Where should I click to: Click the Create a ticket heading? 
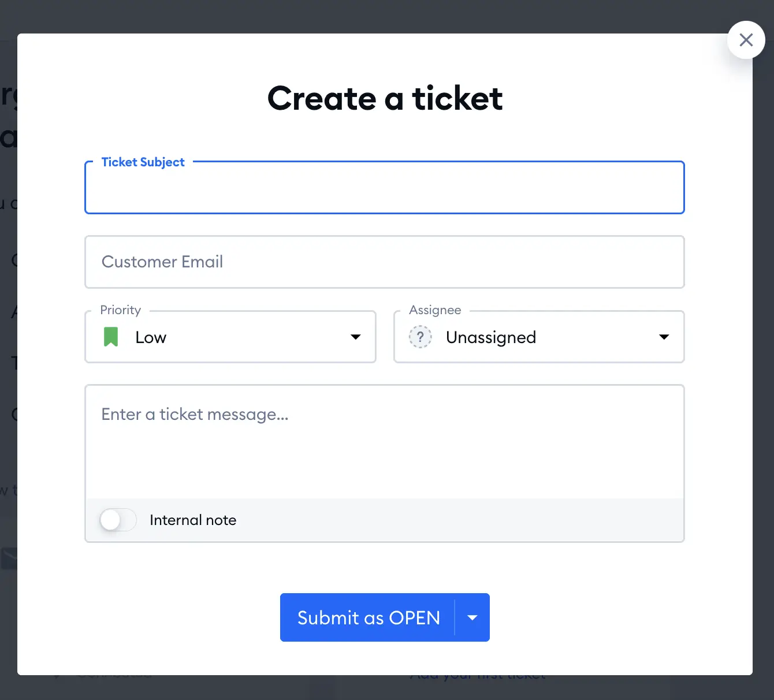click(x=385, y=98)
